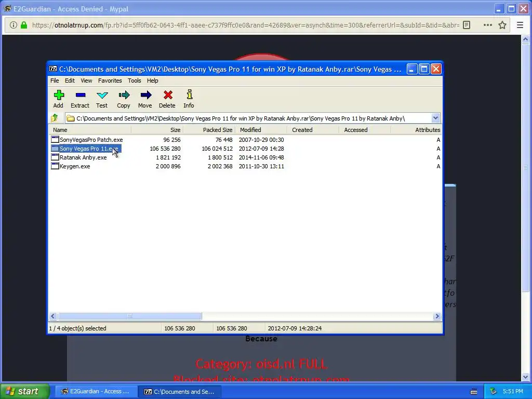
Task: Click the 7-Zip address path field
Action: pos(249,118)
